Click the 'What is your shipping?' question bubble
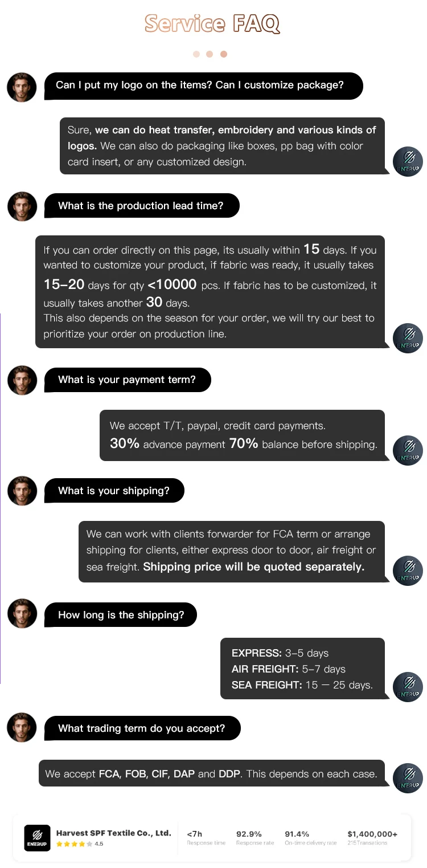 point(114,491)
